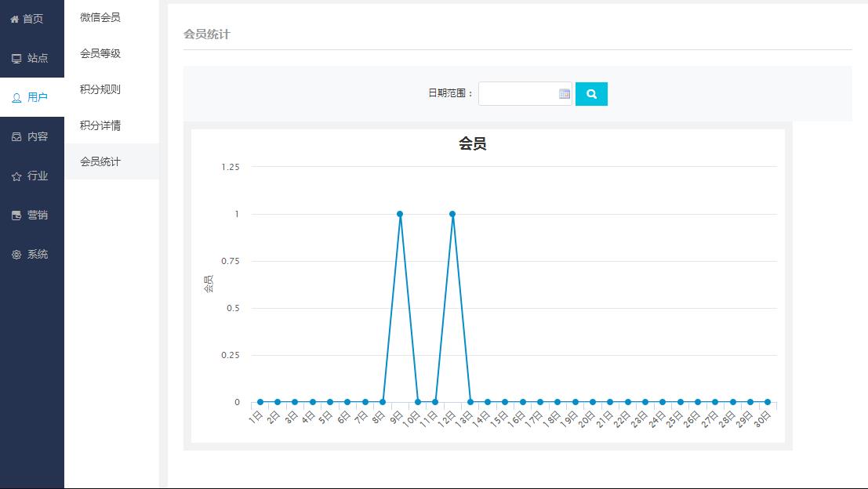Click the 会员统计 page heading
The height and width of the screenshot is (489, 868).
coord(206,34)
